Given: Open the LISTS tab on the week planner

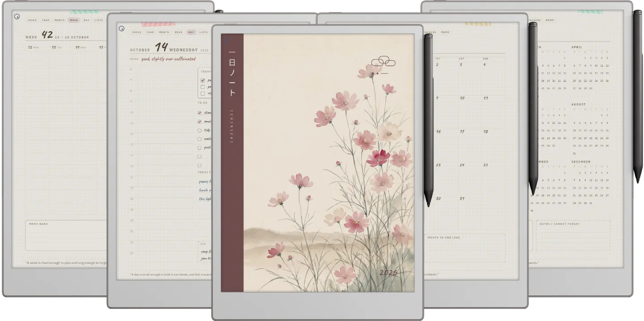Looking at the screenshot, I should click(x=99, y=20).
